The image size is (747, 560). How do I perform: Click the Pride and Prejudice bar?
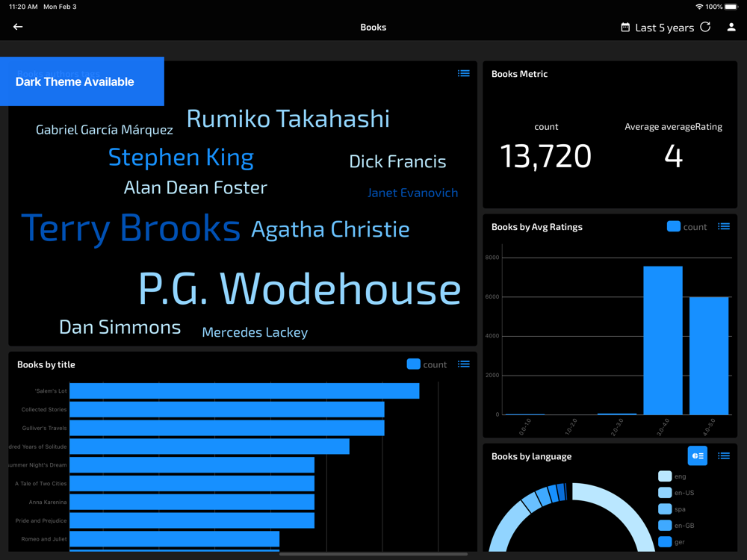point(192,520)
